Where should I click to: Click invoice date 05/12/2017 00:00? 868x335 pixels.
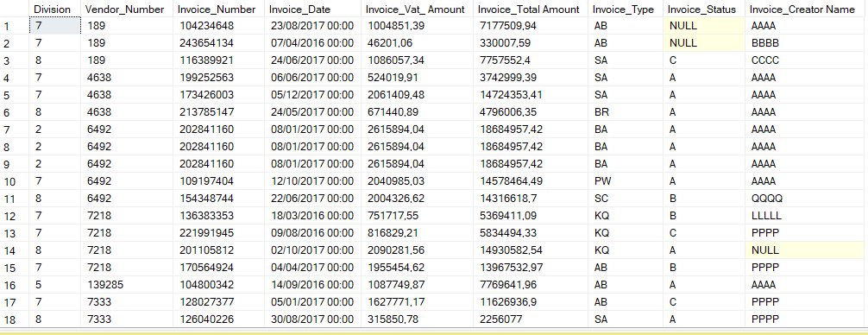click(312, 95)
